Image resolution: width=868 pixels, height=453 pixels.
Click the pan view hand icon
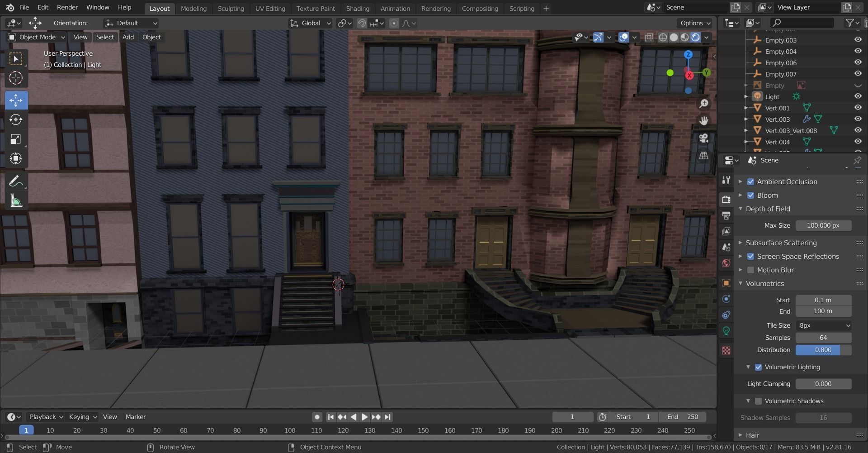[x=704, y=121]
